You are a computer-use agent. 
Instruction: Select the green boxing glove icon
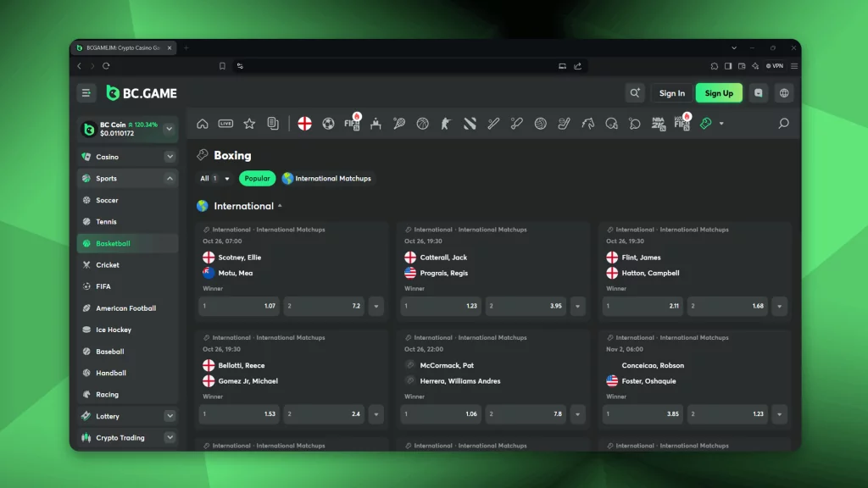tap(706, 124)
